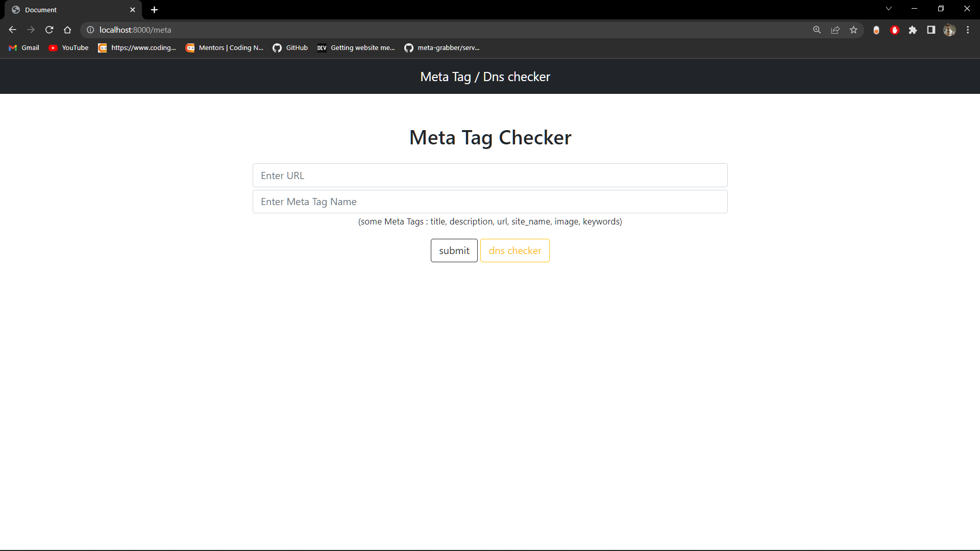Screen dimensions: 980x551
Task: Click the dns checker button
Action: 514,251
